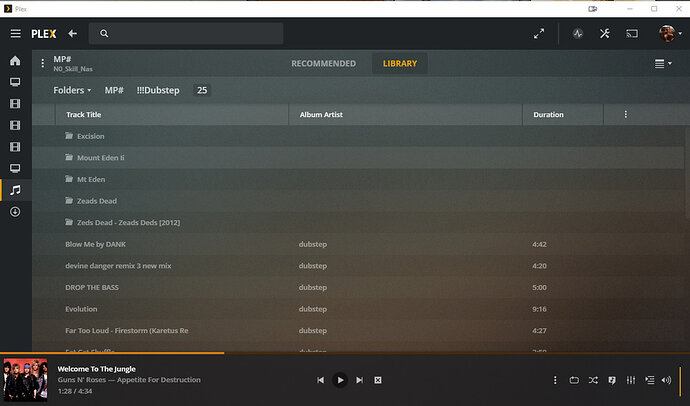Open table column options three-dot menu
Viewport: 690px width, 406px height.
(x=625, y=114)
